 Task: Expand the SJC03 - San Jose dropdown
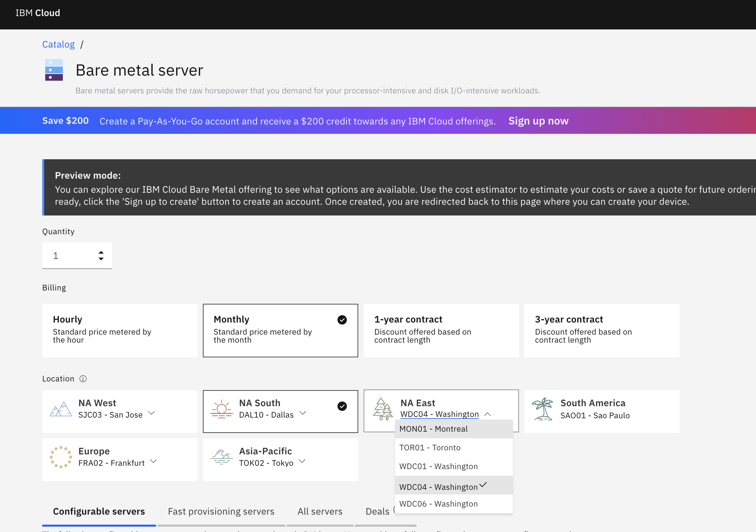click(151, 413)
